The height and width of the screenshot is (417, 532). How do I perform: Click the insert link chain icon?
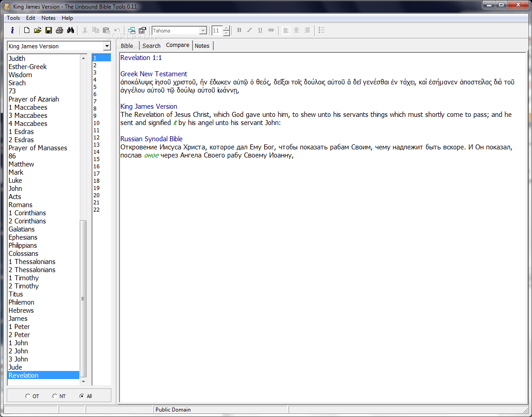coord(271,30)
